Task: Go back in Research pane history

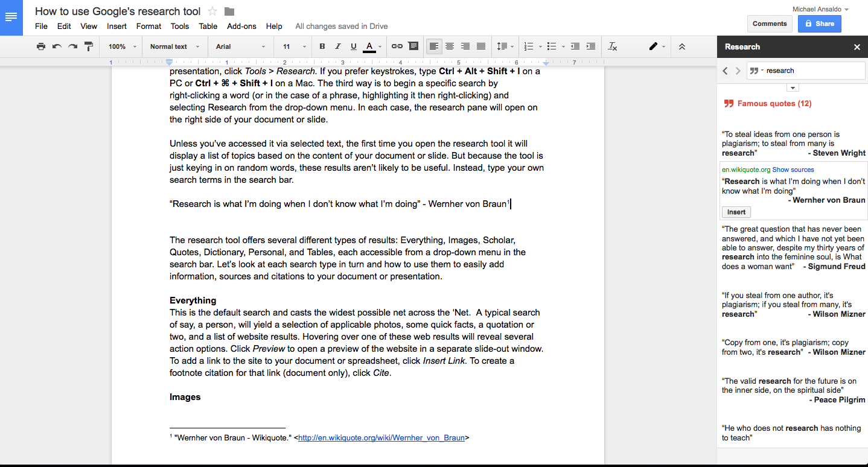Action: click(x=726, y=71)
